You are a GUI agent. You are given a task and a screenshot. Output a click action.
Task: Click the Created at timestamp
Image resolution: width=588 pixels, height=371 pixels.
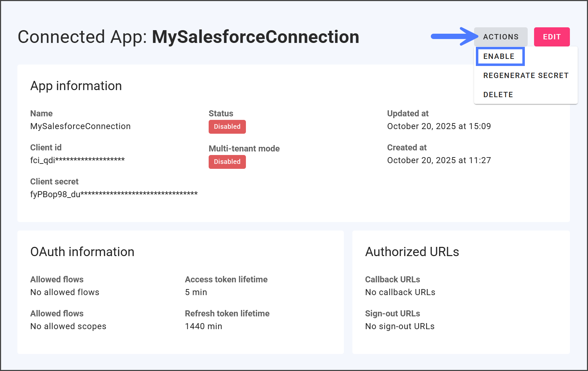point(439,160)
